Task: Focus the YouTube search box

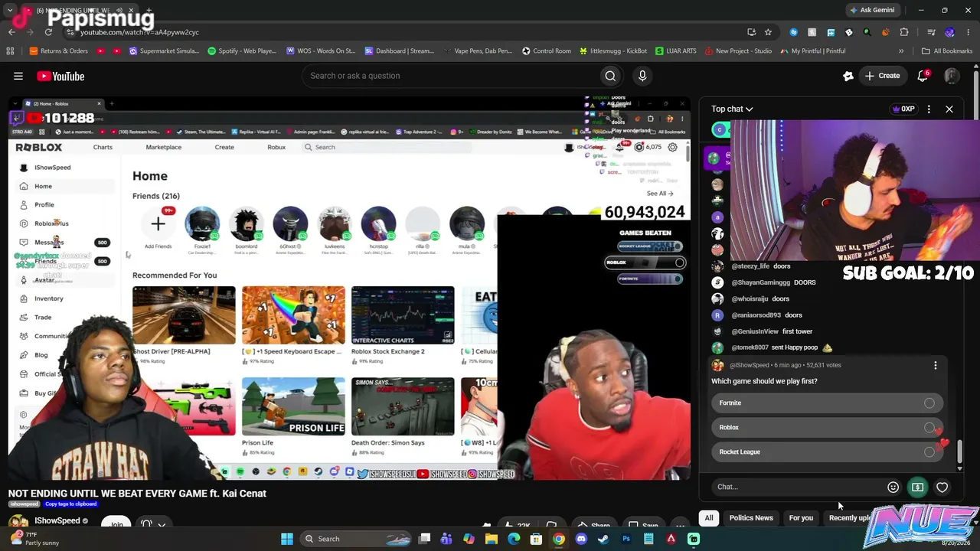Action: click(x=450, y=76)
